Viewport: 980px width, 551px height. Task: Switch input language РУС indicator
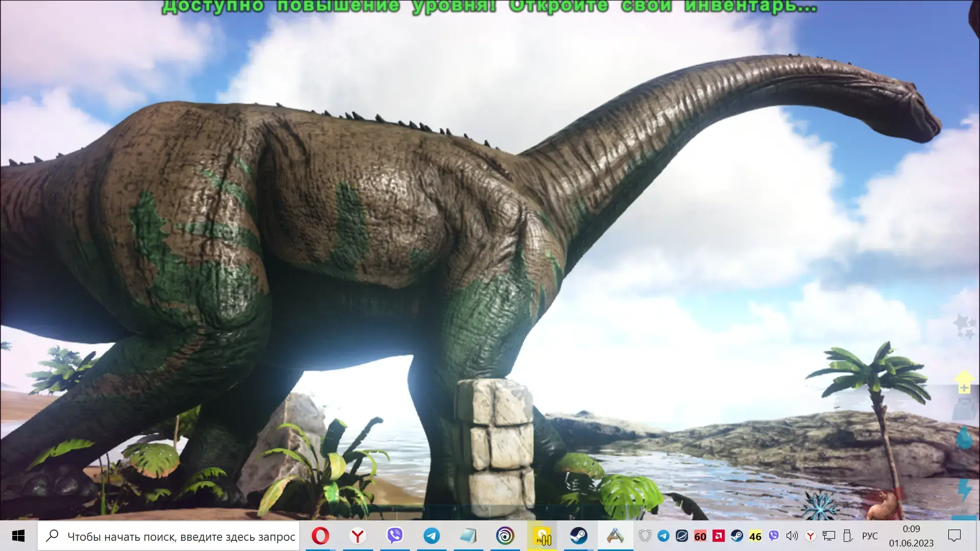click(x=870, y=536)
